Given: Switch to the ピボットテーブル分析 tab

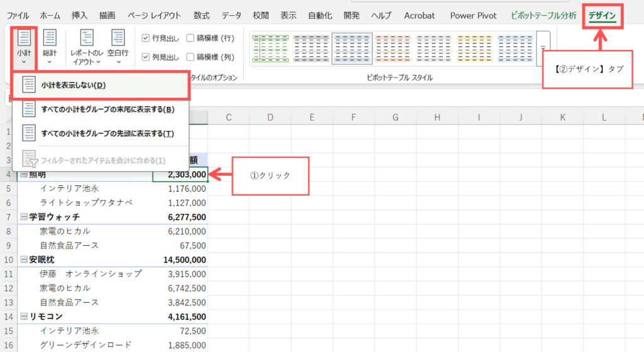Looking at the screenshot, I should click(543, 15).
